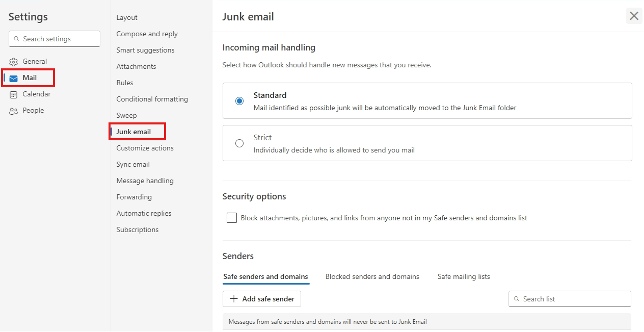Click the magnifier icon in Search list

pyautogui.click(x=517, y=299)
